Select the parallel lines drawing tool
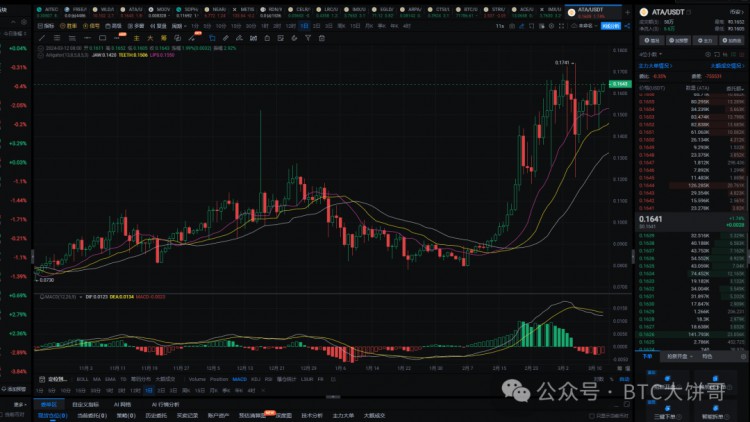Viewport: 750px width, 422px height. (57, 38)
